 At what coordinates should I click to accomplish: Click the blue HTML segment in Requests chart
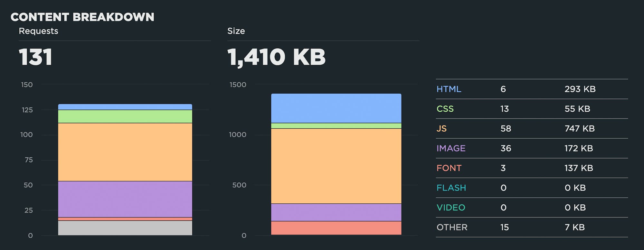(125, 107)
